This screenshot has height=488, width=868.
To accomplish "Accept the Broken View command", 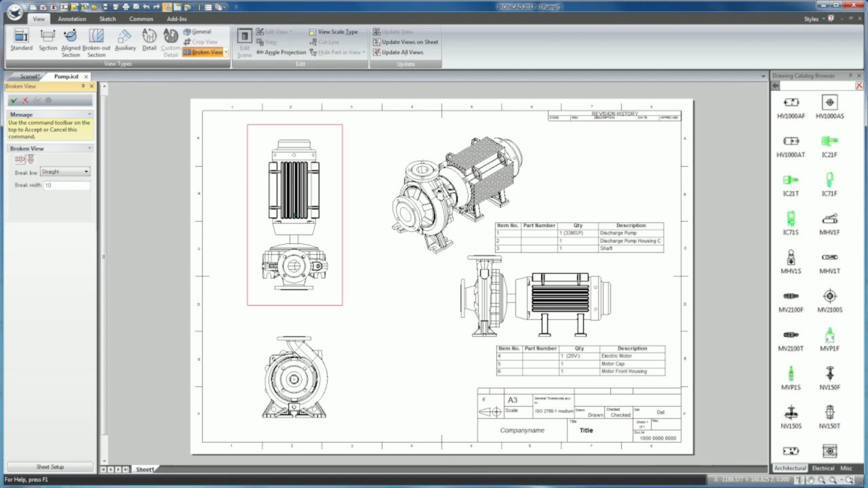I will click(x=14, y=100).
